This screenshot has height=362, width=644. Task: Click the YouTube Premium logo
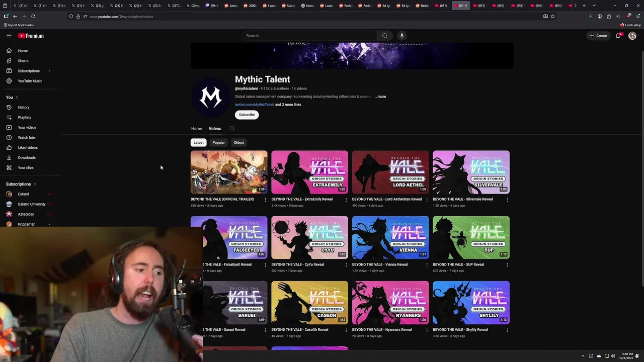31,36
